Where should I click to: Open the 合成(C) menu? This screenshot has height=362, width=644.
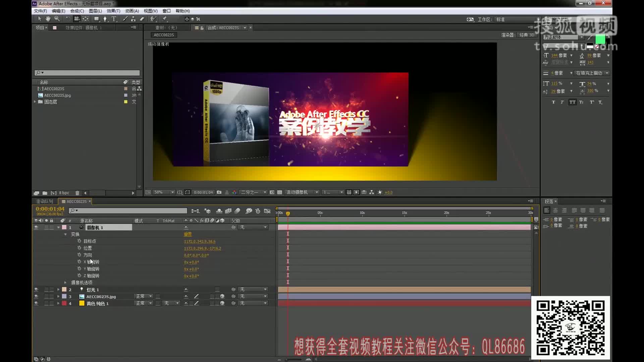(77, 11)
